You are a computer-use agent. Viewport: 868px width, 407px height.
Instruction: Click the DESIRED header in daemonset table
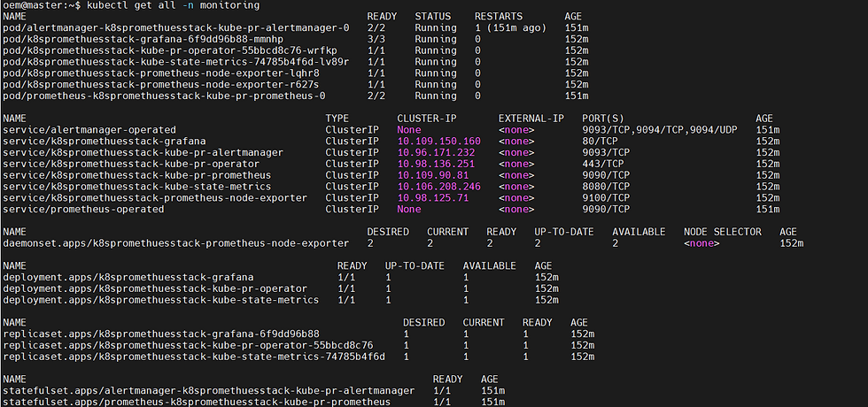388,232
